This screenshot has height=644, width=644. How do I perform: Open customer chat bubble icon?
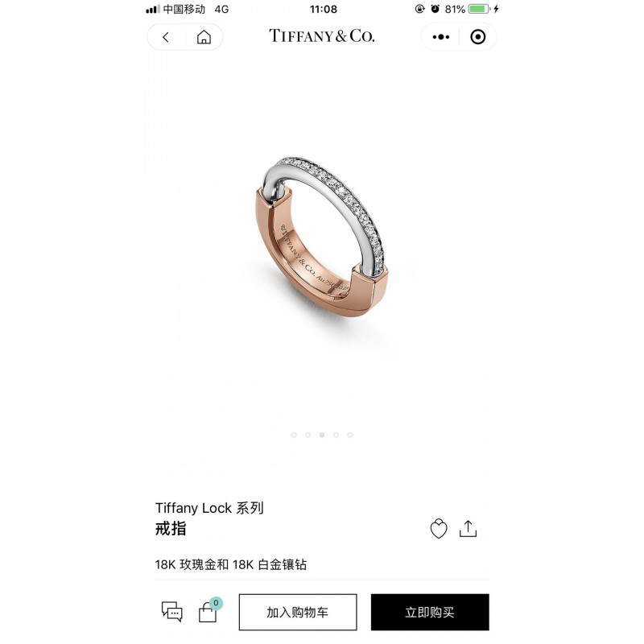[172, 612]
